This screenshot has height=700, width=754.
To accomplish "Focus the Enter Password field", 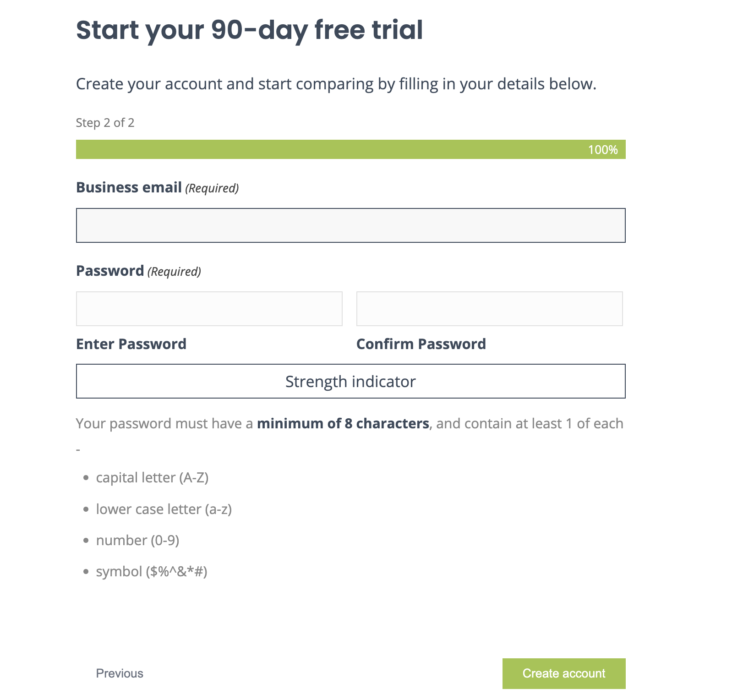I will click(x=209, y=309).
